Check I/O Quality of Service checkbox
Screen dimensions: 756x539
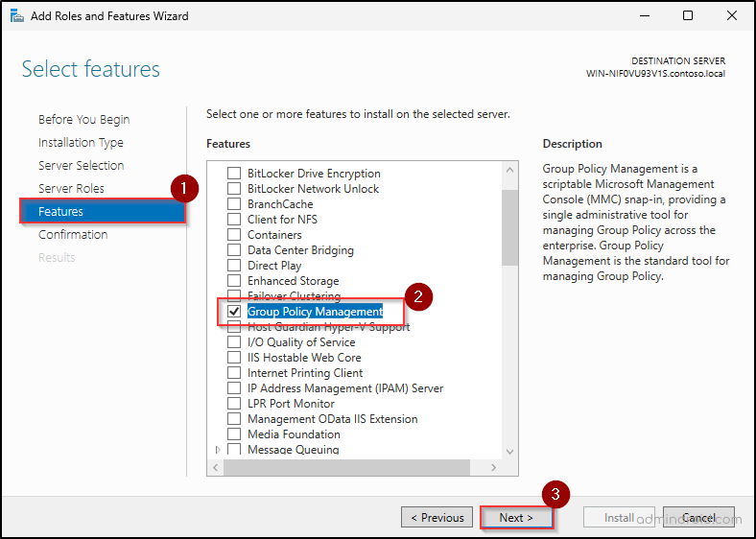234,342
